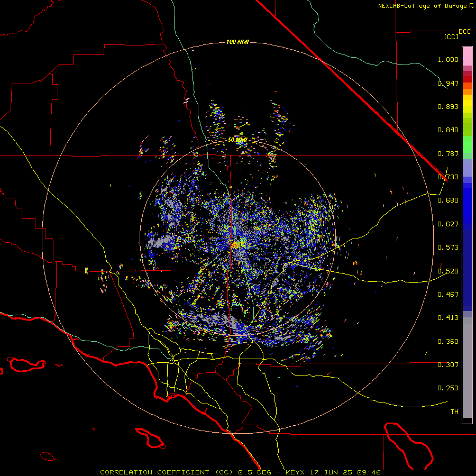Click the 0.5 DEG elevation text

pyautogui.click(x=255, y=472)
